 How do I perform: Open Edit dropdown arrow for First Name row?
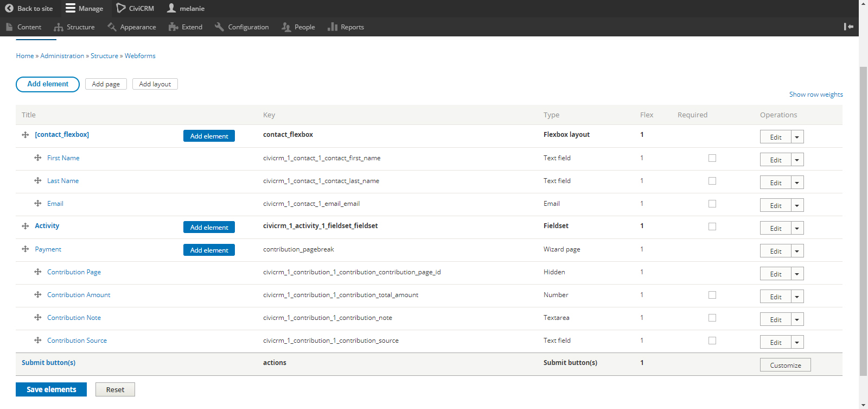coord(797,160)
